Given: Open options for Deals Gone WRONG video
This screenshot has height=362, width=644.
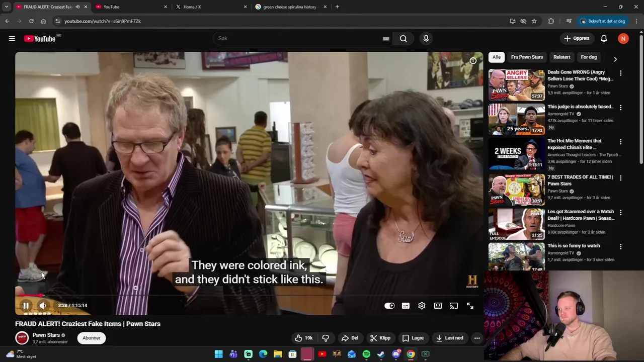Looking at the screenshot, I should [x=620, y=73].
